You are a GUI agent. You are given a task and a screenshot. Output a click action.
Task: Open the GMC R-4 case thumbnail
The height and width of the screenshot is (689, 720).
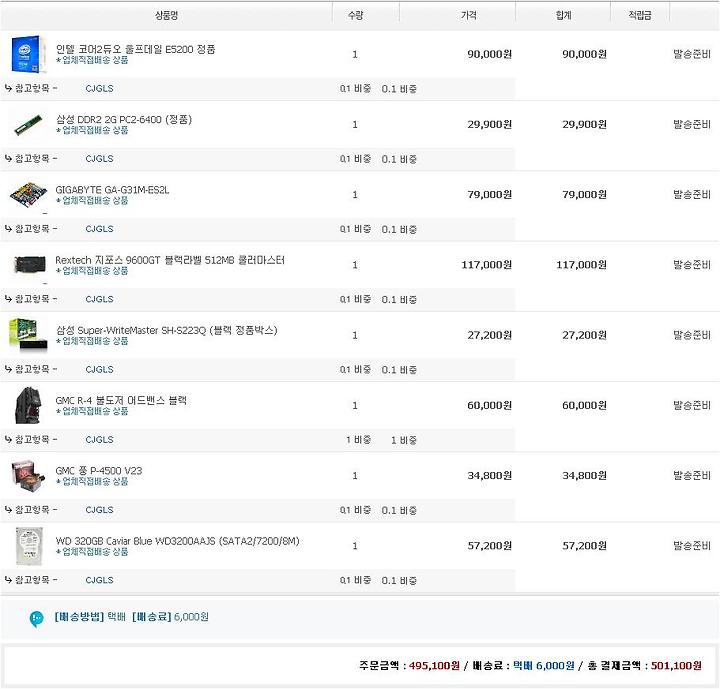click(28, 405)
